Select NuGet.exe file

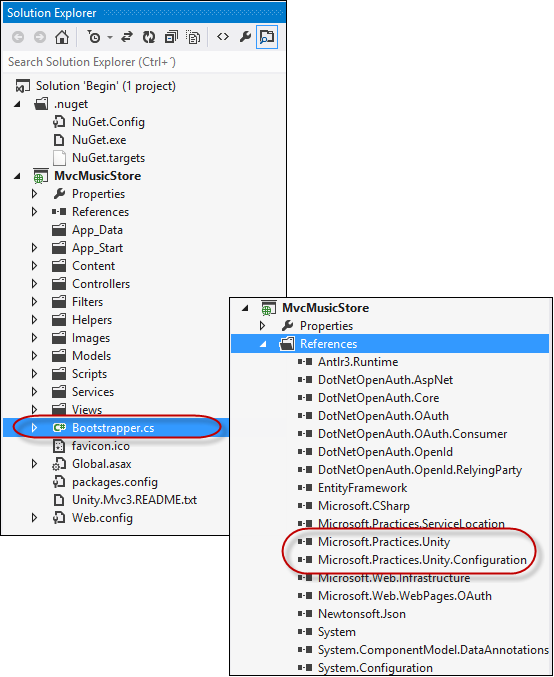99,140
